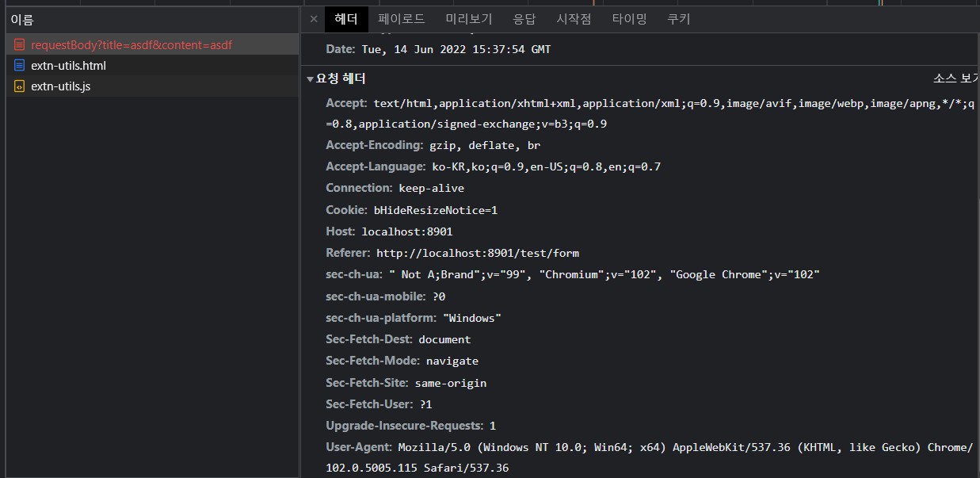Select the requestBody?title=asdf&content=asdf request
Screen dimensions: 980x478
tap(153, 45)
